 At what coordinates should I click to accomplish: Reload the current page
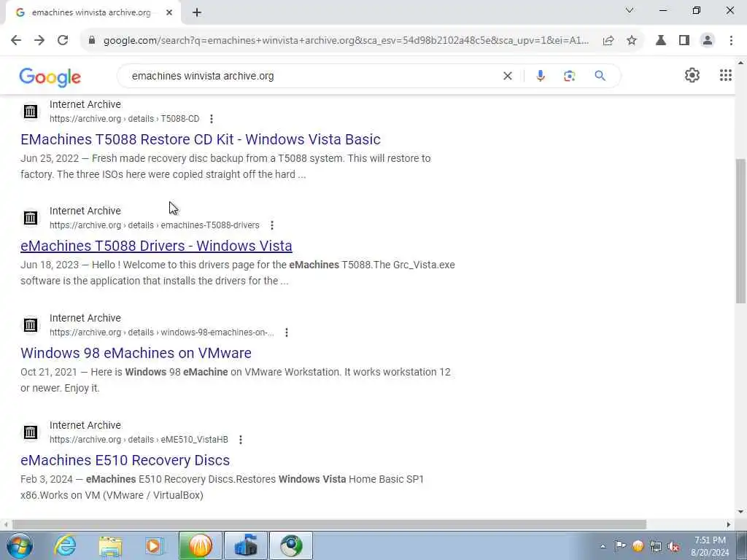point(63,41)
